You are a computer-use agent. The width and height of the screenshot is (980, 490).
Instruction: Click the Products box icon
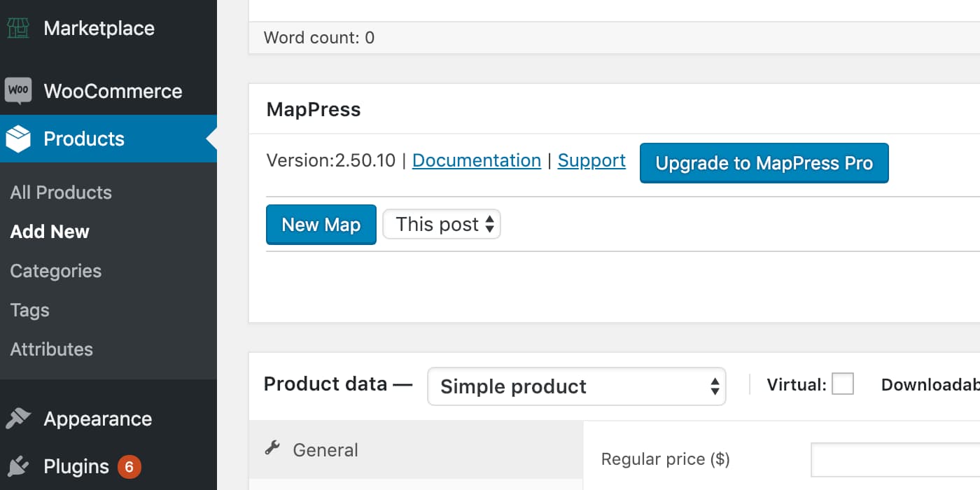(18, 139)
